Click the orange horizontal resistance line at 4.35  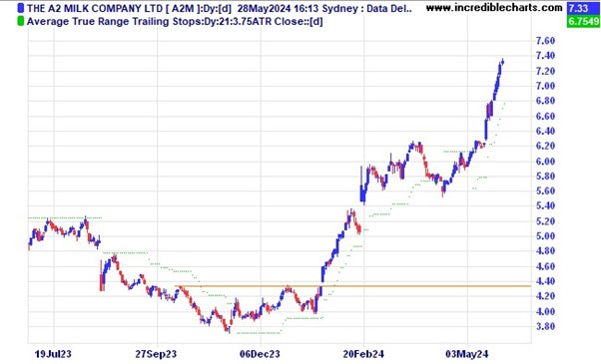(x=352, y=286)
